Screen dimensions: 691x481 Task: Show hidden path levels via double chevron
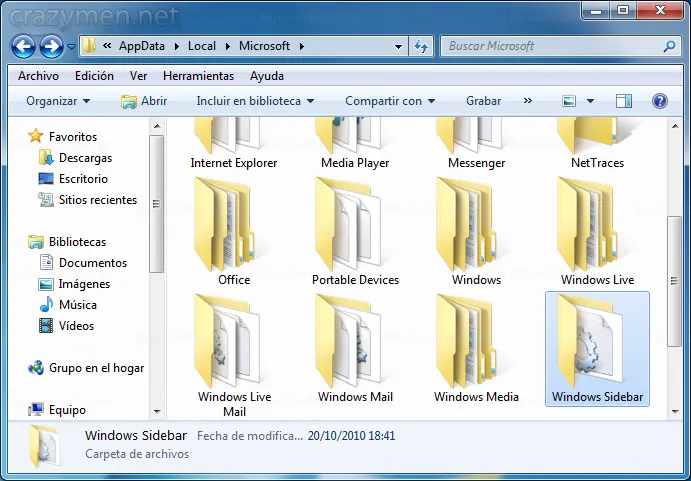coord(107,45)
